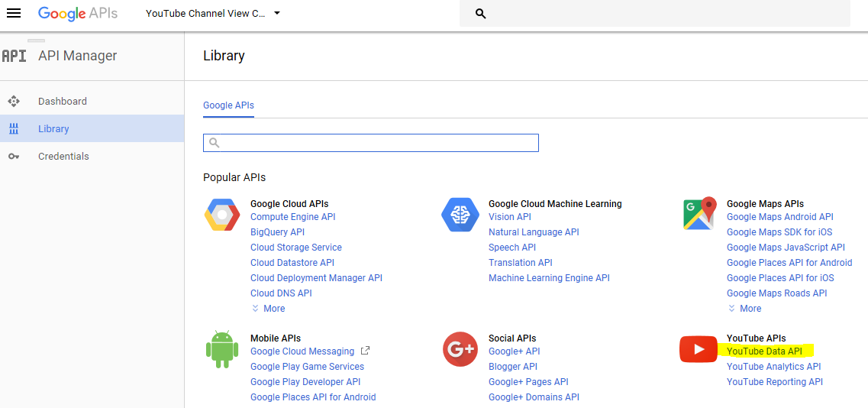Click the Cloud Machine Learning brain icon
Viewport: 868px width, 408px height.
tap(460, 215)
